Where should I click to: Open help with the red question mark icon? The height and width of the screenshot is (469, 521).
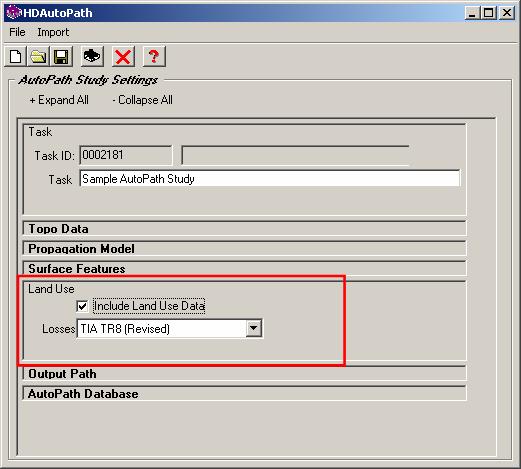pos(154,56)
